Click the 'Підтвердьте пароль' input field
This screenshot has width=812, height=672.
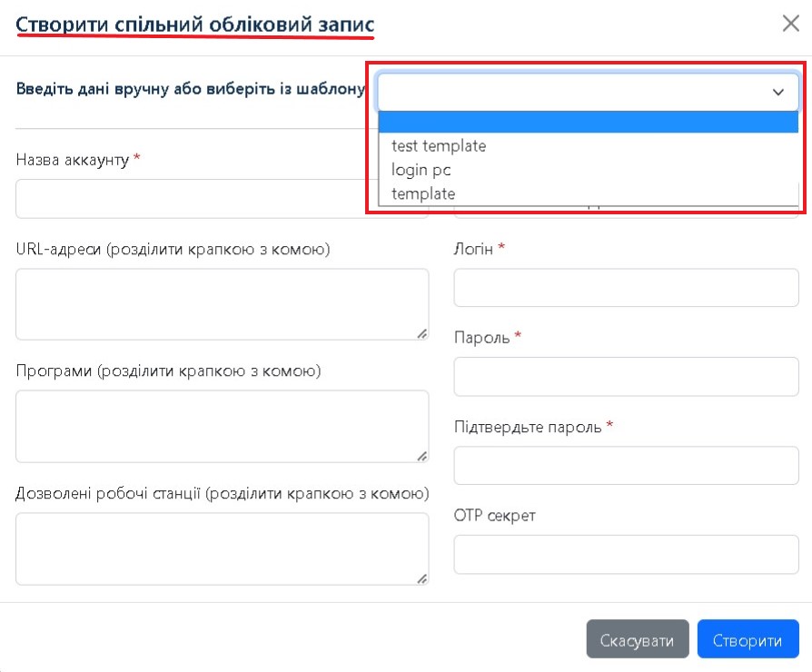(626, 466)
